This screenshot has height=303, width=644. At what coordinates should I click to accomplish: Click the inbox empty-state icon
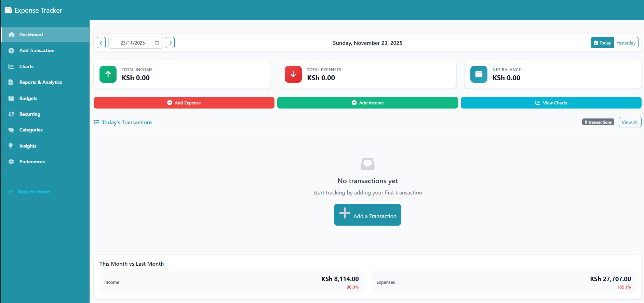click(367, 164)
